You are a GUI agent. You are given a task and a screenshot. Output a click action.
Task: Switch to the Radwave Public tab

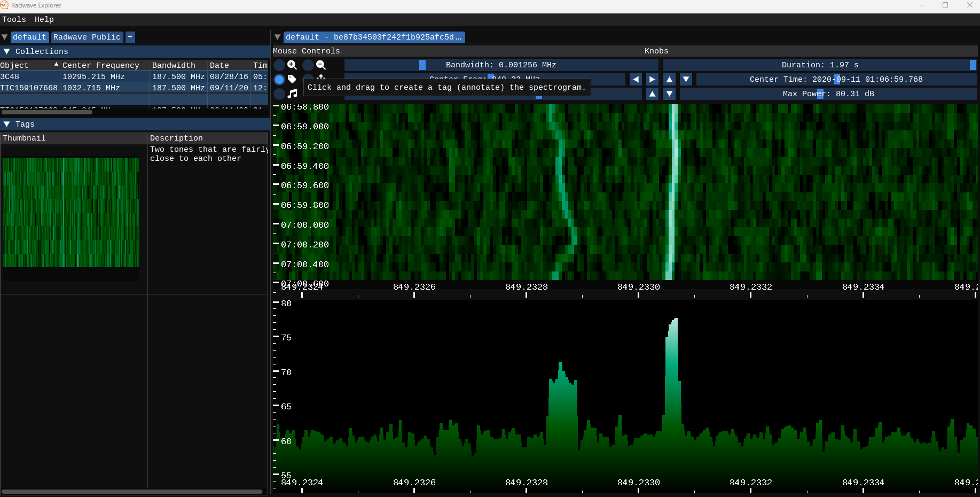[x=87, y=37]
